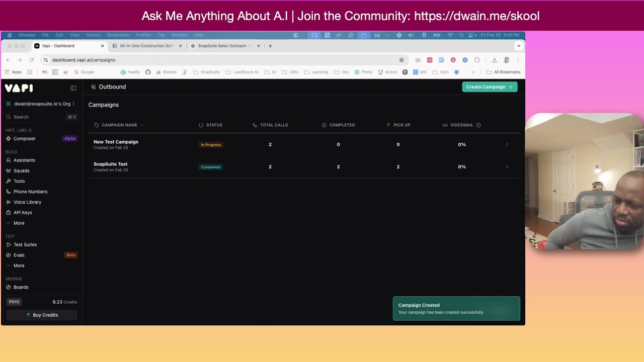Expand More under Build section

[x=41, y=223]
